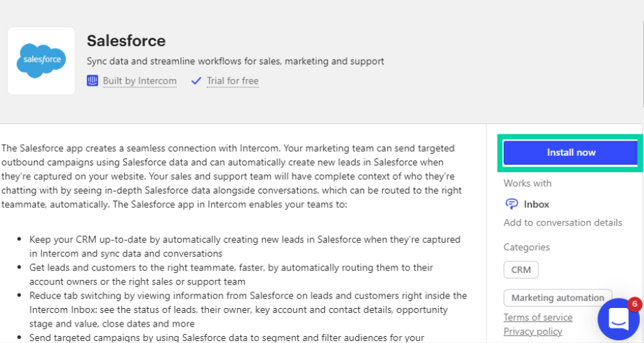Select the Marketing automation category tag
Image resolution: width=644 pixels, height=343 pixels.
click(x=558, y=298)
